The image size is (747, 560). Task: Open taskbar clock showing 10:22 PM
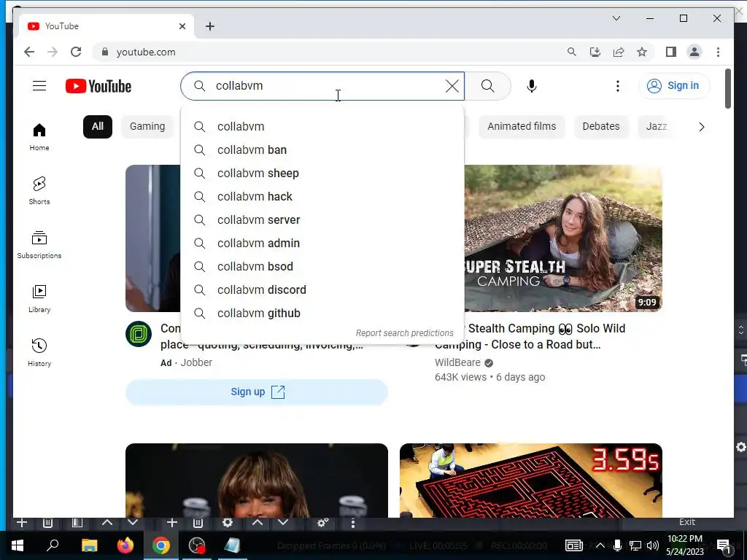tap(684, 545)
